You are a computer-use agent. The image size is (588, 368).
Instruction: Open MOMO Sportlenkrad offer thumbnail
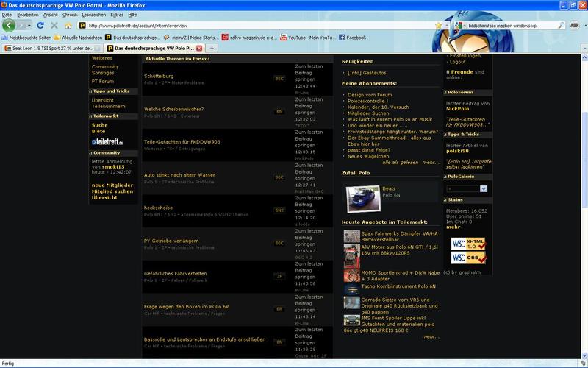(x=352, y=276)
